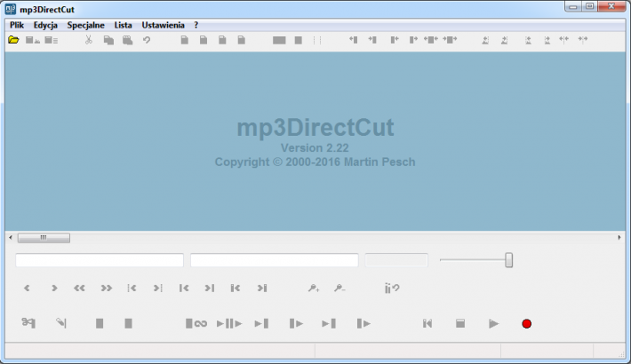Open the Edycja menu
The width and height of the screenshot is (631, 364).
pos(45,25)
